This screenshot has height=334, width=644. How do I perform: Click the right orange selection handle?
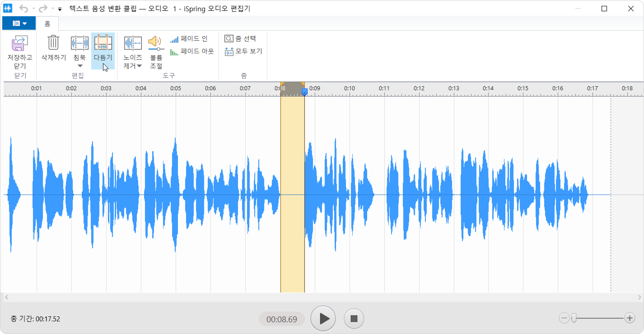coord(303,84)
